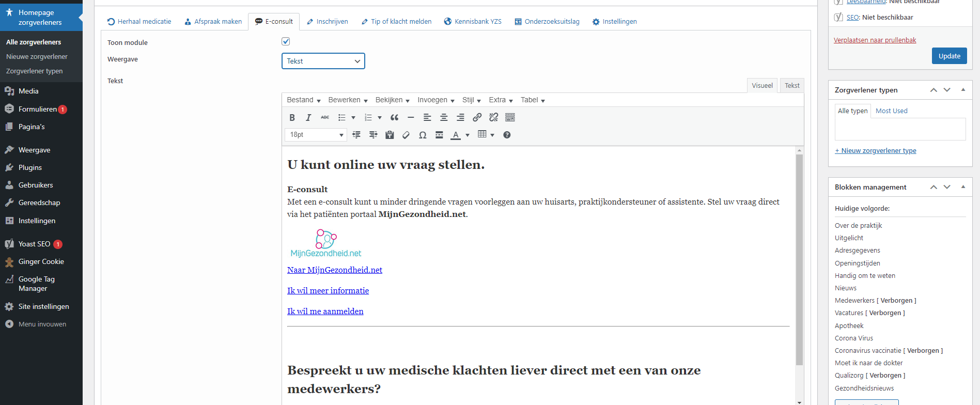Click the remove link icon
Screen dimensions: 980x405
tap(494, 117)
